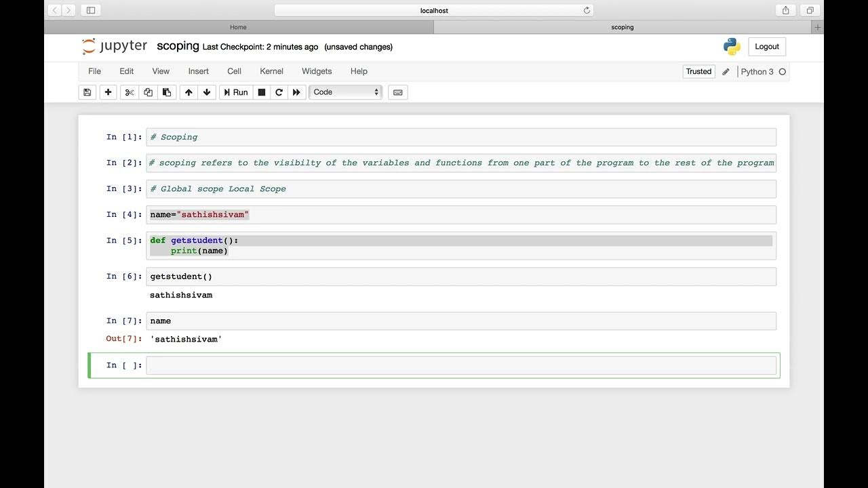Copy selected cells icon
The image size is (868, 488).
(x=148, y=92)
